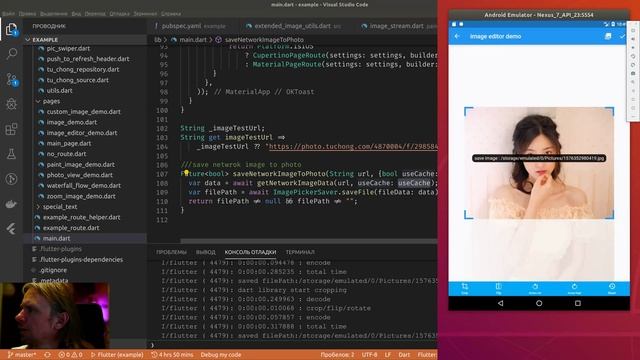The height and width of the screenshot is (360, 640).
Task: Open the Файл menu in menu bar
Action: [8, 13]
